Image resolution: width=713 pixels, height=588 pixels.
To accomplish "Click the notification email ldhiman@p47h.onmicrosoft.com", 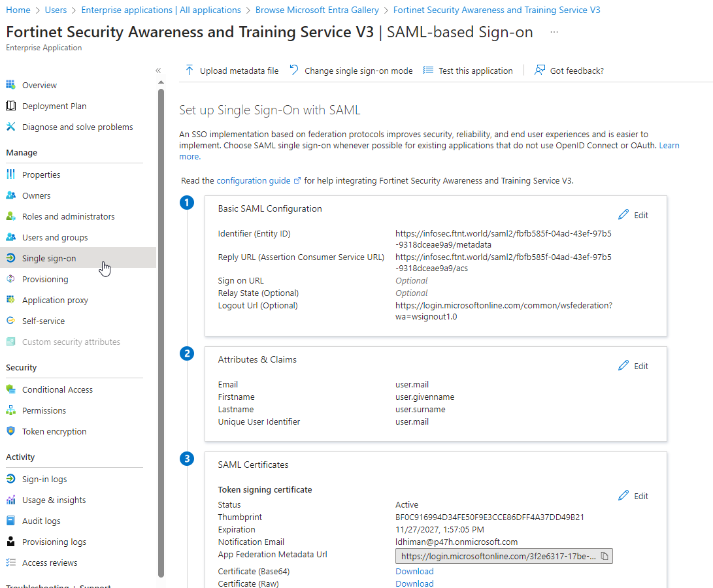I will coord(457,542).
